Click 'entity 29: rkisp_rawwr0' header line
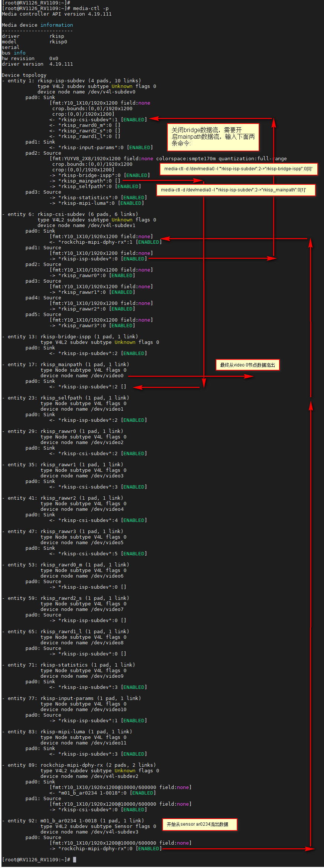 (x=63, y=431)
